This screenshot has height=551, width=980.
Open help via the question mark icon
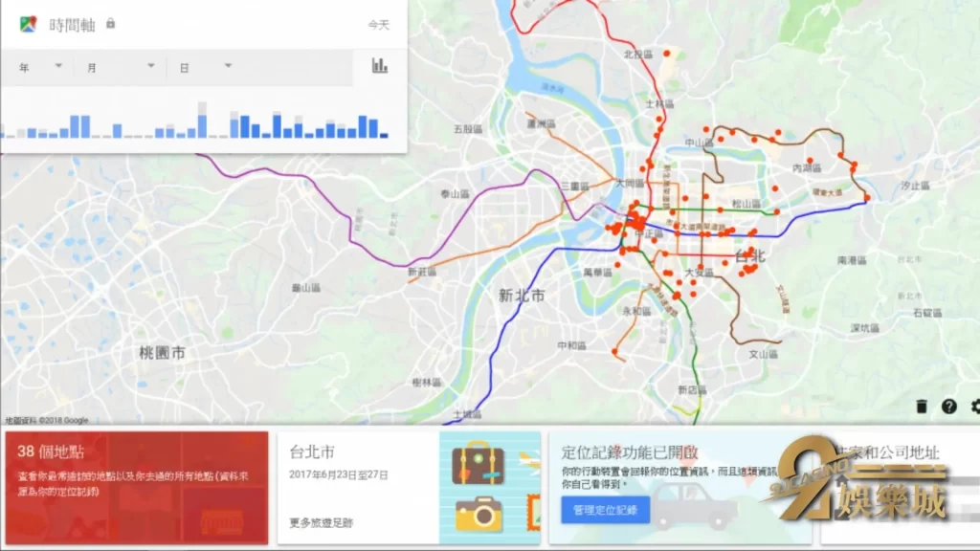(x=949, y=407)
